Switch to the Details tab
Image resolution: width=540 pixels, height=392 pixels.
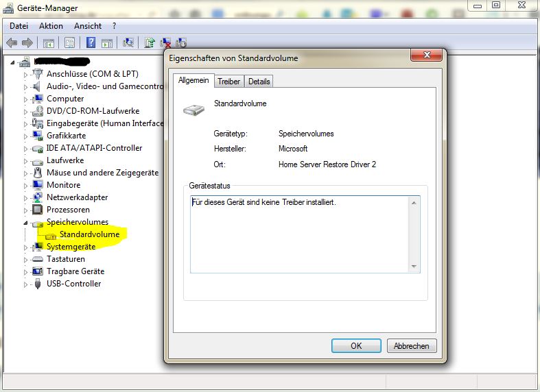259,82
